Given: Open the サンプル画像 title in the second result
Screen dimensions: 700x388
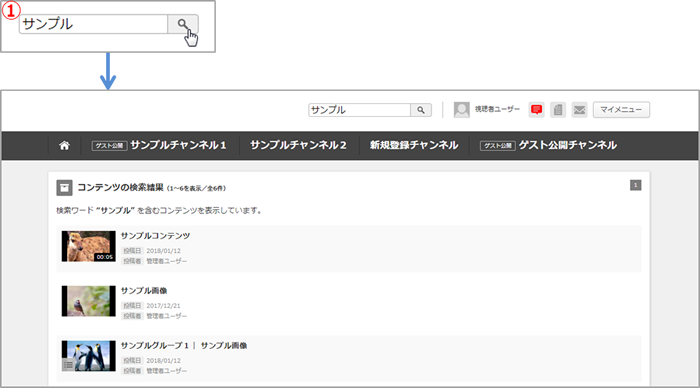Looking at the screenshot, I should (x=144, y=291).
